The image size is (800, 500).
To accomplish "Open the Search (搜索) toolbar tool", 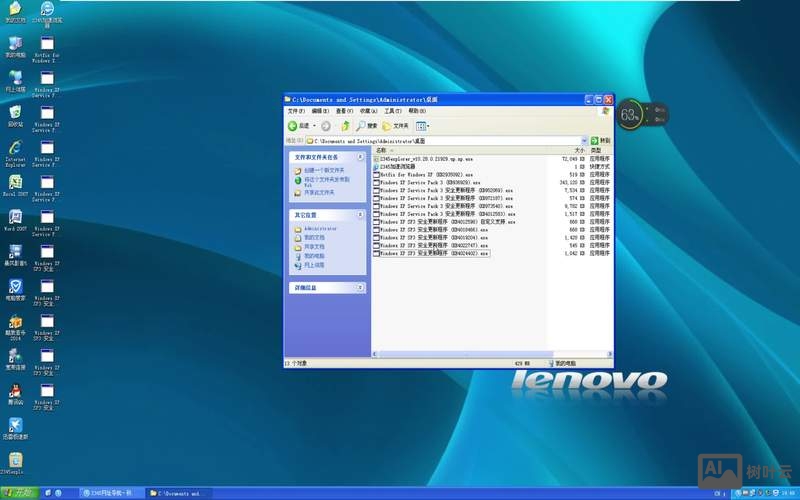I will click(367, 126).
